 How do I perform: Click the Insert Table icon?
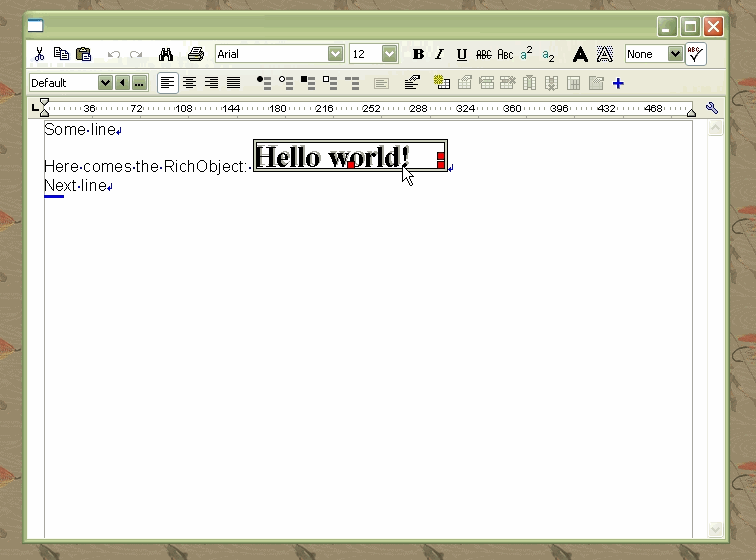click(441, 83)
